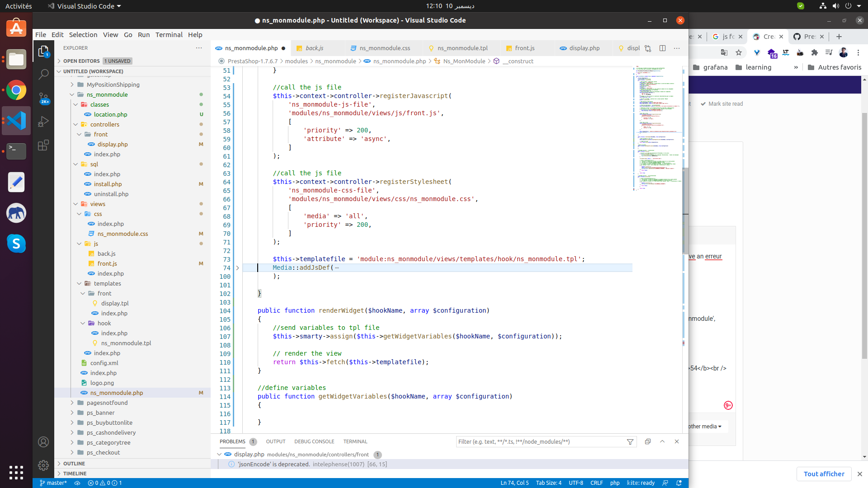
Task: Click the problems filter funnel icon
Action: pyautogui.click(x=630, y=442)
